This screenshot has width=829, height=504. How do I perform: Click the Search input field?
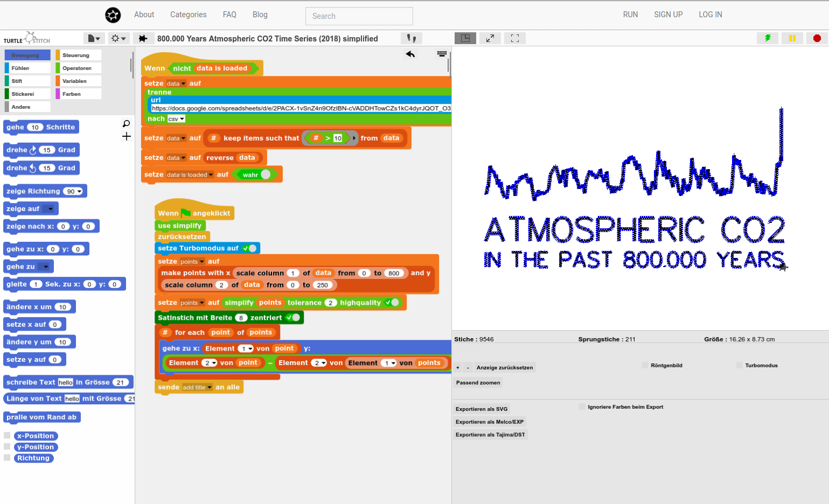coord(359,16)
